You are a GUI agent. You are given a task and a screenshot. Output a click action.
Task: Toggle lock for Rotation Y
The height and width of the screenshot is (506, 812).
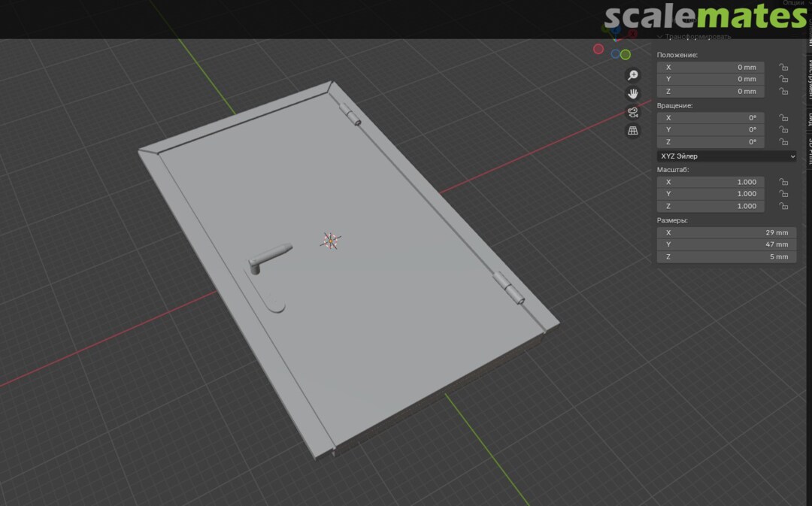point(783,130)
